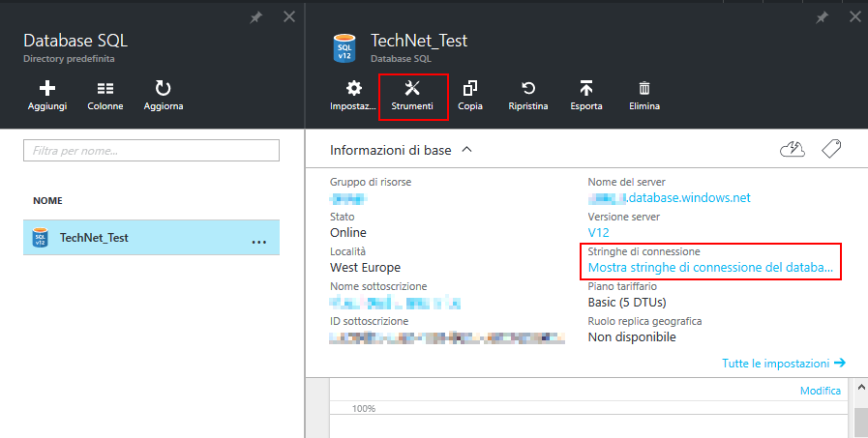Open the blurred Nome sottoscrizione link
The height and width of the screenshot is (438, 868).
(x=395, y=303)
